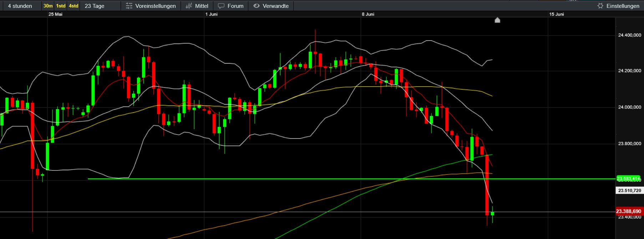Image resolution: width=644 pixels, height=239 pixels.
Task: Click the 24.200,000 axis value
Action: click(630, 71)
